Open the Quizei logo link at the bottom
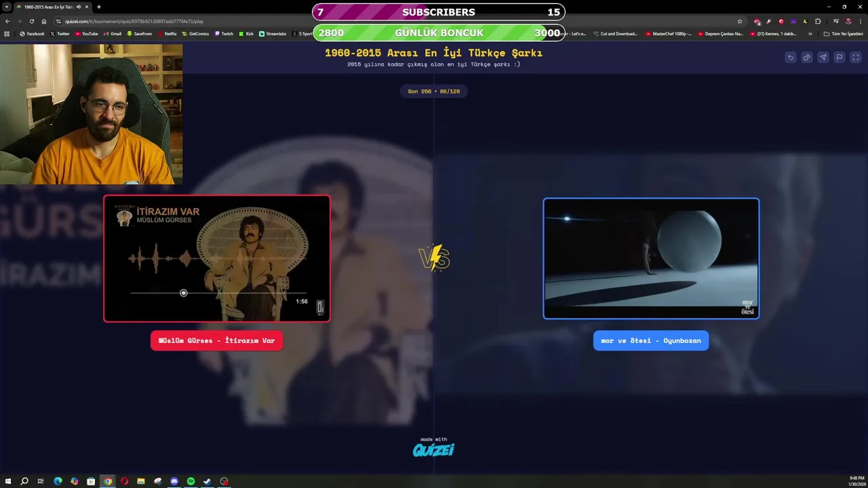 (434, 450)
